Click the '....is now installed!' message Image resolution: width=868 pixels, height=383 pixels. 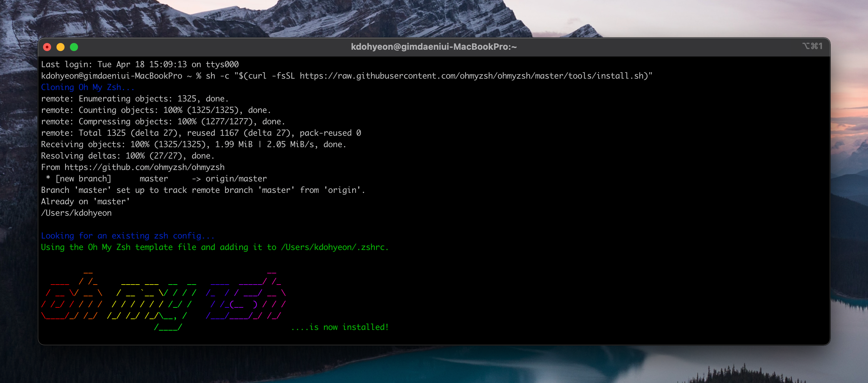[340, 327]
